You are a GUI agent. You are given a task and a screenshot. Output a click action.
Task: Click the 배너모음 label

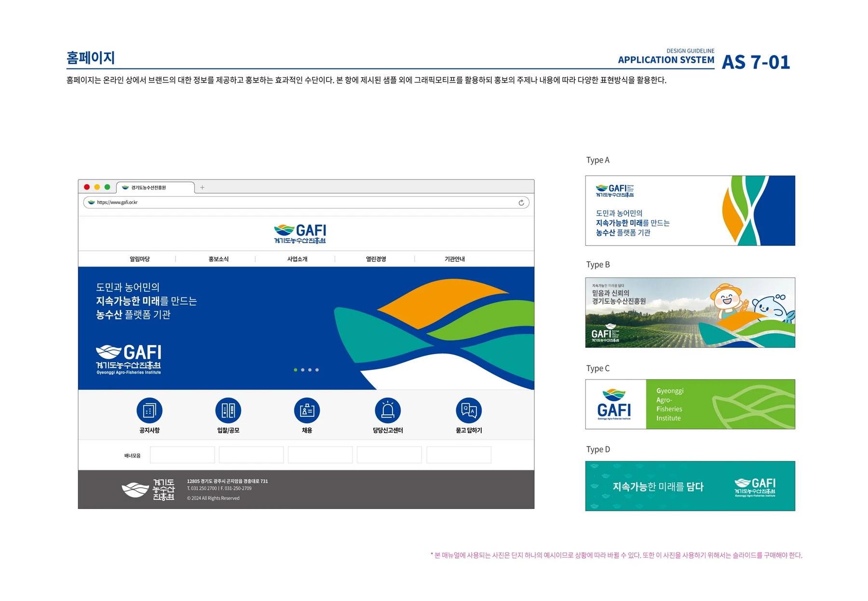(132, 456)
